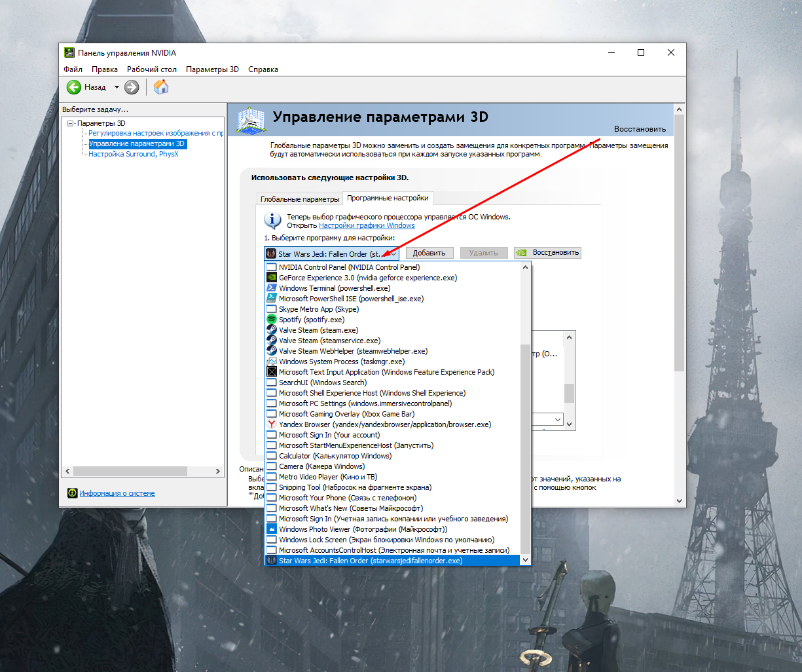Collapse Параметры 3D tree node

[71, 123]
